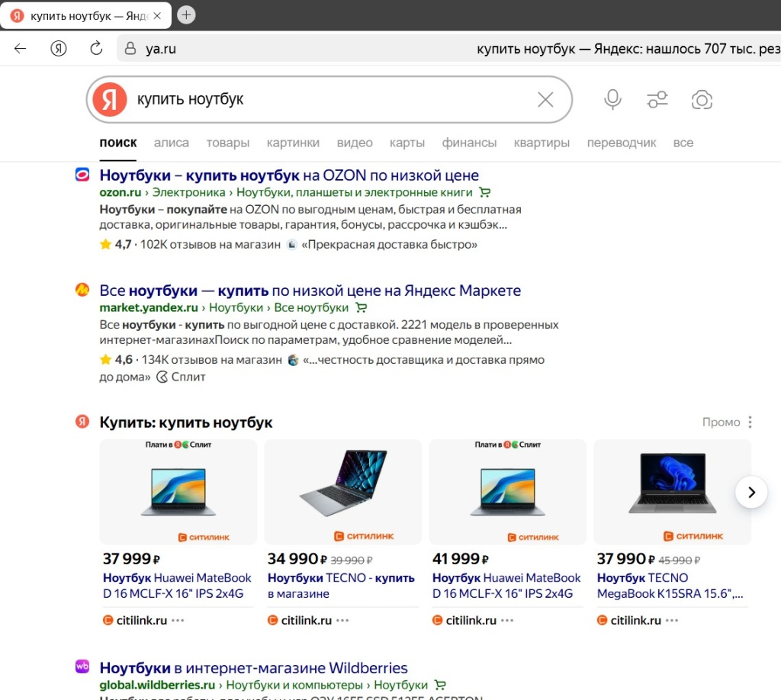Image resolution: width=781 pixels, height=700 pixels.
Task: Open the Yandex Market "Все ноутбуки" result title
Action: pyautogui.click(x=310, y=291)
